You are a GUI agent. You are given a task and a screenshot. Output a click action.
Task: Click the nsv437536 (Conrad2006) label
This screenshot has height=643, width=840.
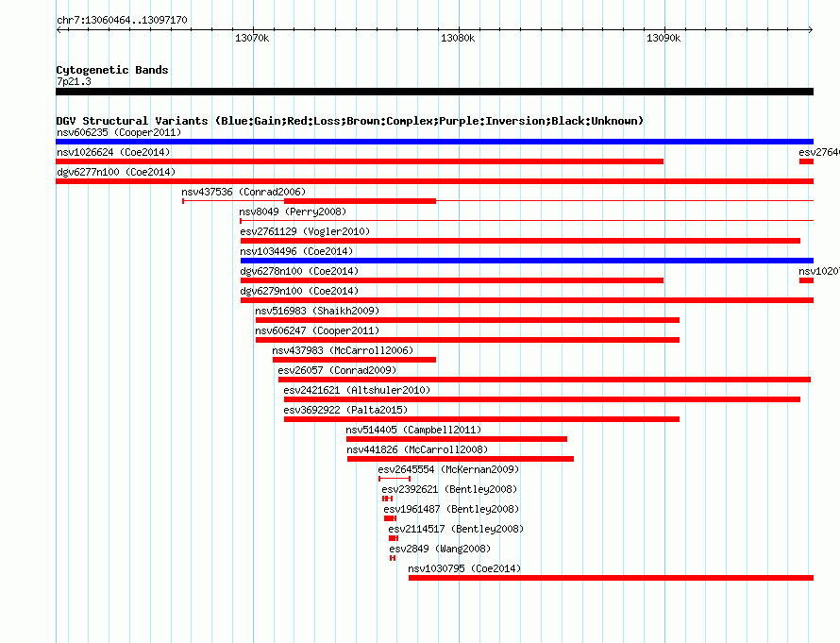point(244,192)
